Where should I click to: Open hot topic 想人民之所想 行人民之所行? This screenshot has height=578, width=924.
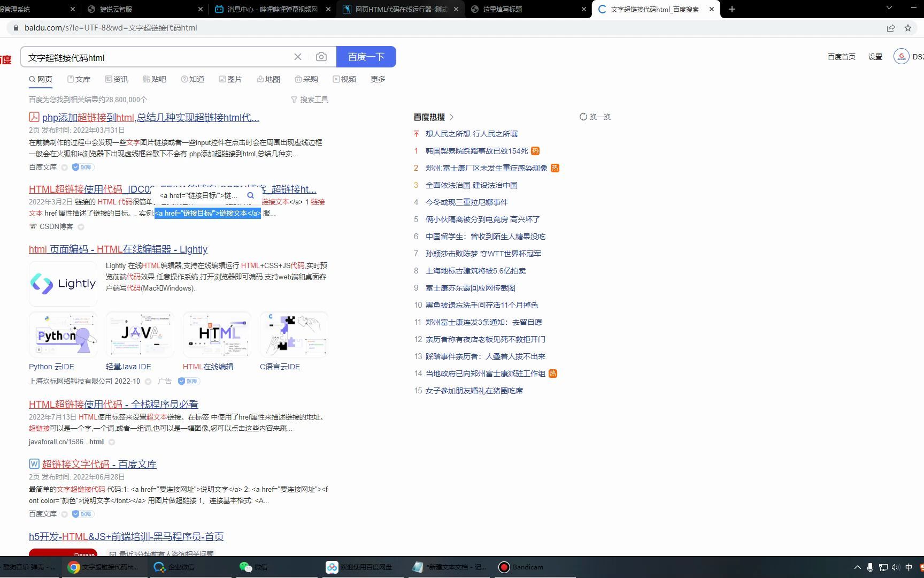471,134
